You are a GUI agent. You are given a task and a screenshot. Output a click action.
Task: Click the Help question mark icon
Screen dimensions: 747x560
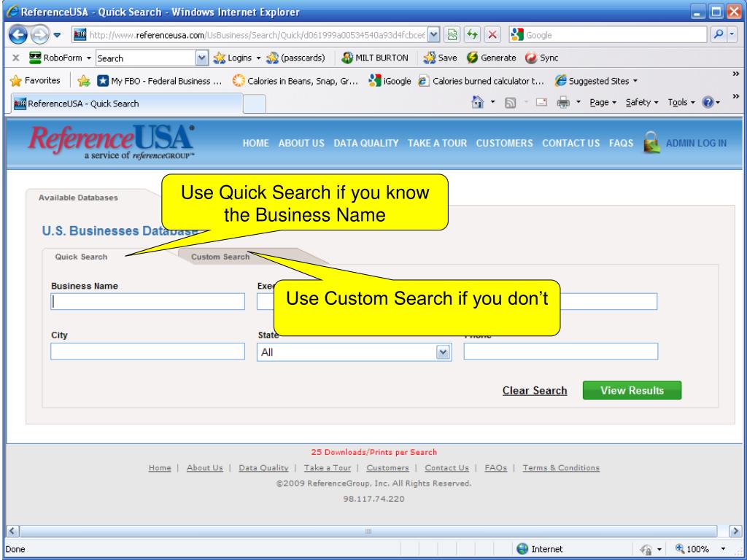708,102
